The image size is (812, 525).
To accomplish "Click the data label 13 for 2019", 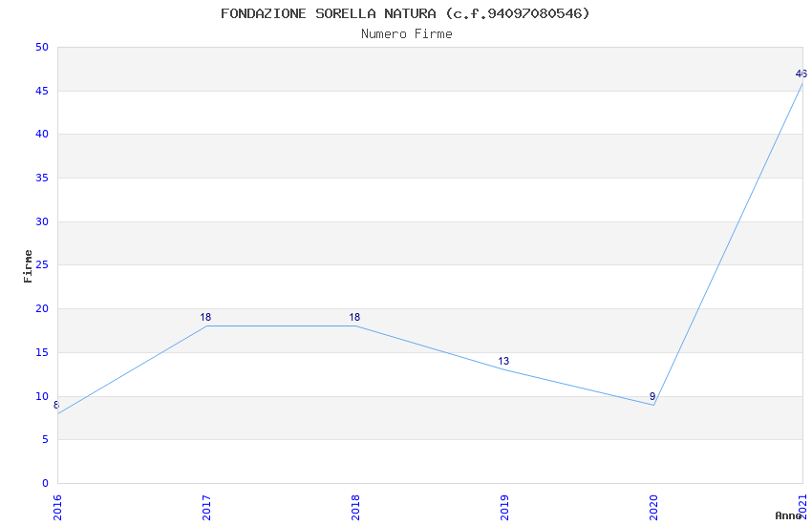I will tap(503, 361).
